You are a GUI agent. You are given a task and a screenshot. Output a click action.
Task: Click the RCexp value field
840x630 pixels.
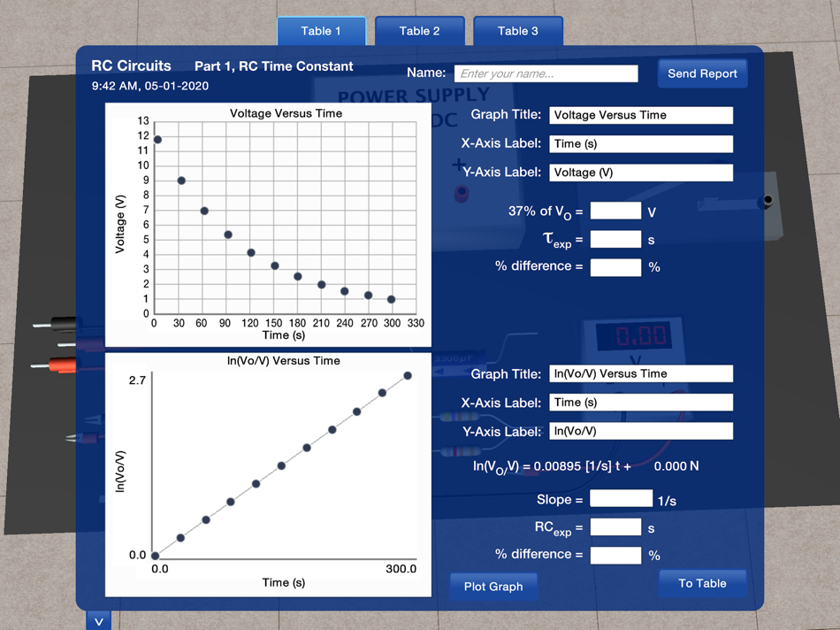pos(615,527)
